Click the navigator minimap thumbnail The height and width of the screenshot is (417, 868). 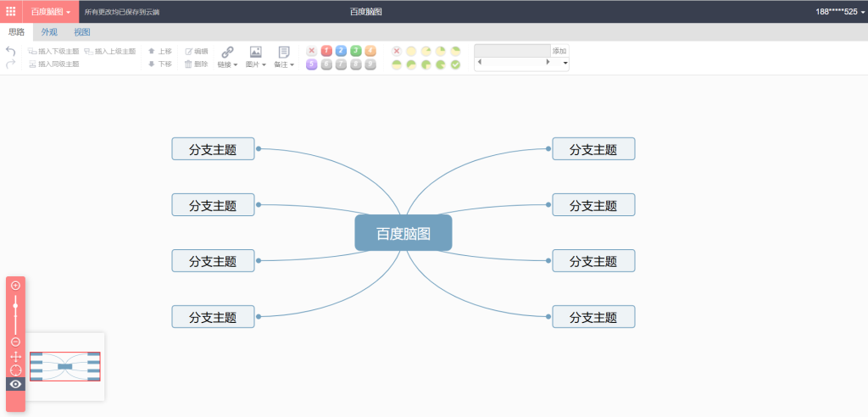(65, 367)
